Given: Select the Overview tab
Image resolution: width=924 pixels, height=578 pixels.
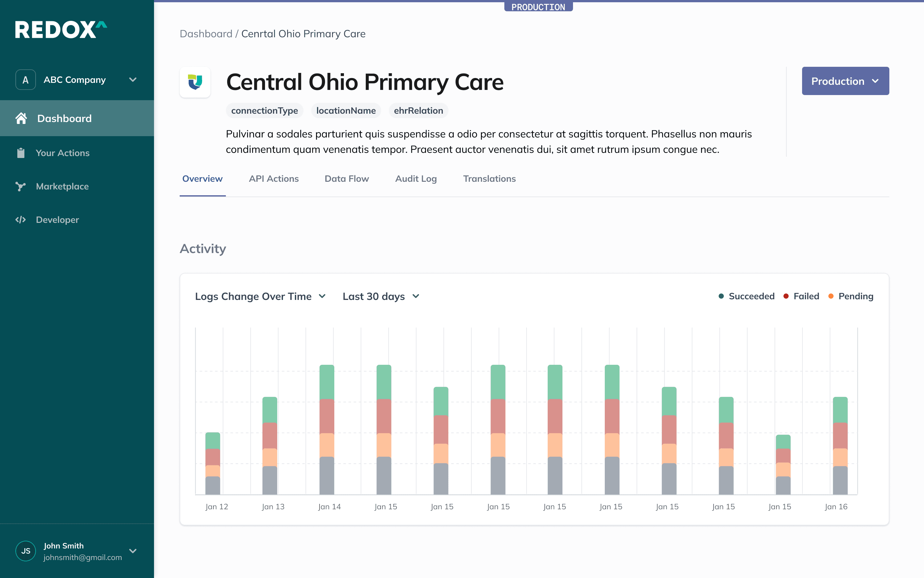Looking at the screenshot, I should click(202, 179).
